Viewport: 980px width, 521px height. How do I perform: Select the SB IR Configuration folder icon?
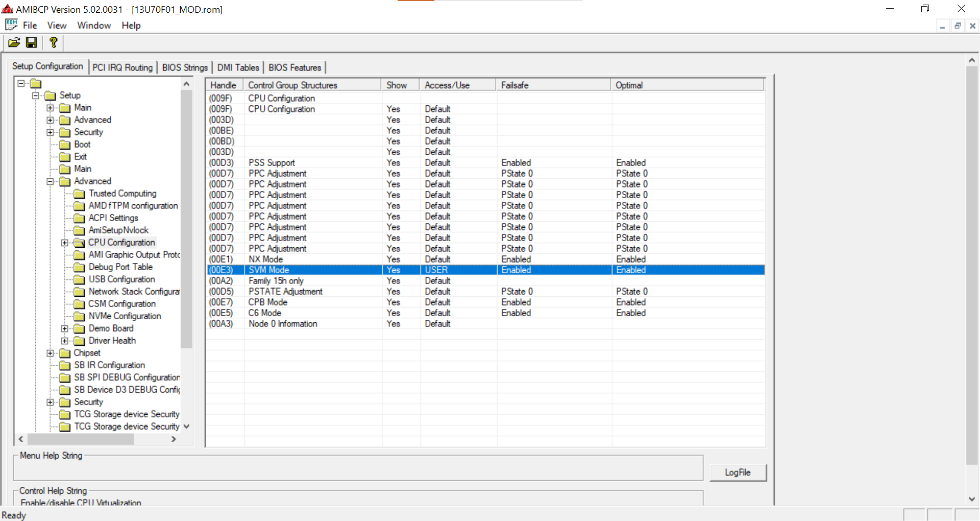coord(64,365)
